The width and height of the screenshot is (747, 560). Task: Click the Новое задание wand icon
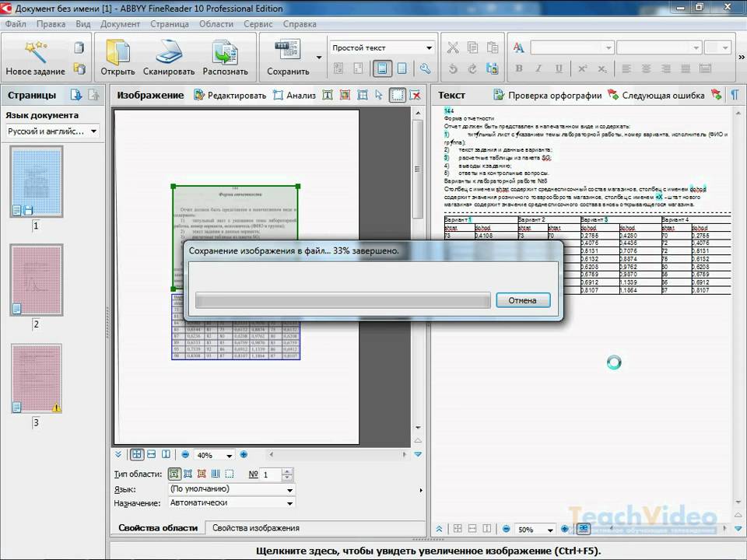pyautogui.click(x=37, y=51)
